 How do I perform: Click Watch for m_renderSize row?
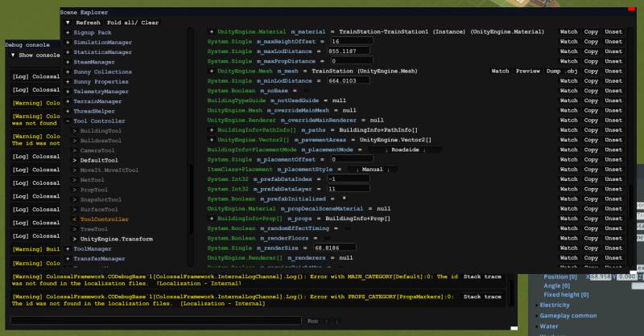click(x=569, y=248)
